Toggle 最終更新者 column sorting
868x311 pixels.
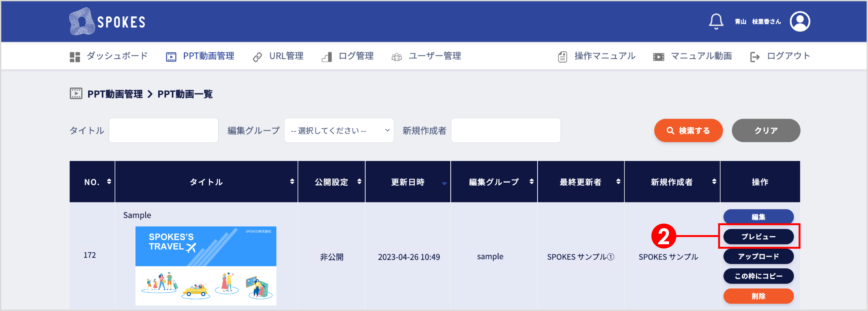pyautogui.click(x=618, y=182)
